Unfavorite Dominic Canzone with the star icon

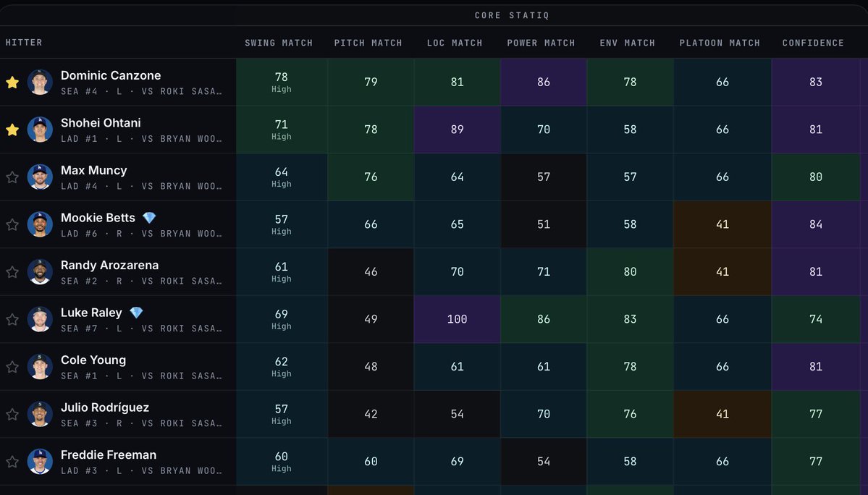tap(12, 82)
